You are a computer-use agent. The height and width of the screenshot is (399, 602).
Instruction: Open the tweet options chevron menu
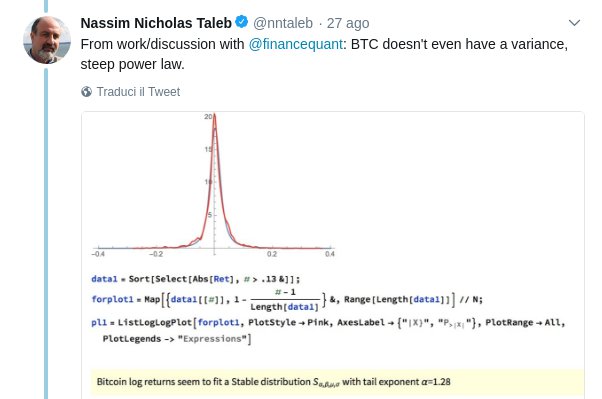coord(574,23)
